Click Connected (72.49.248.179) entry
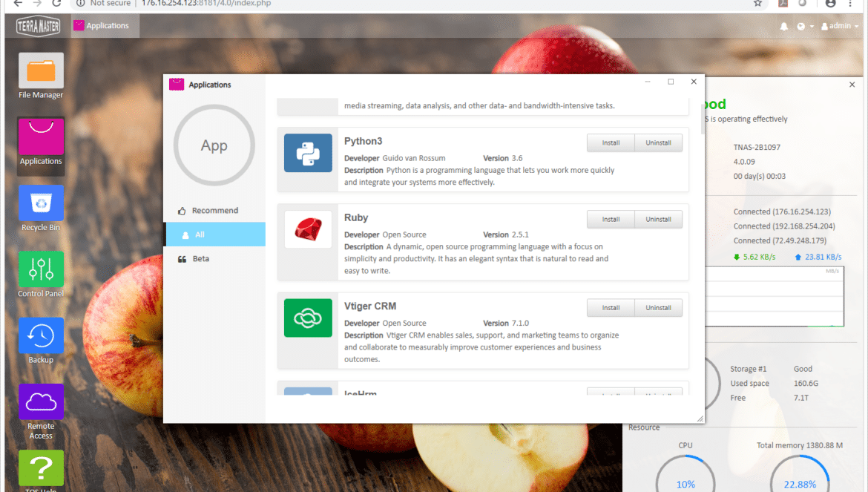Image resolution: width=868 pixels, height=492 pixels. 780,240
